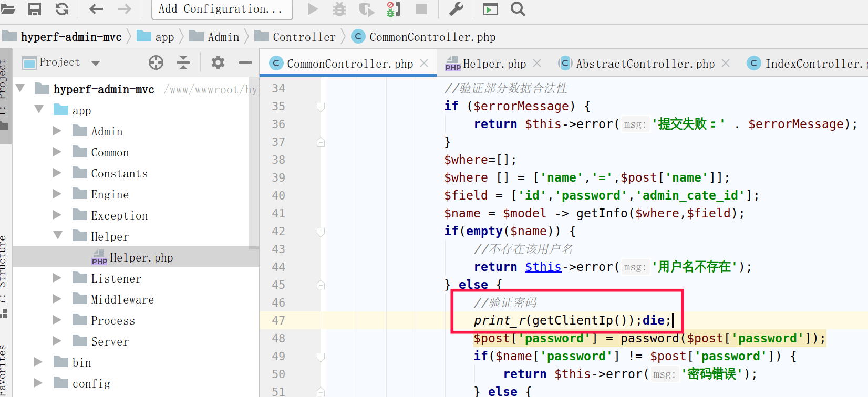
Task: Expand the Engine folder
Action: click(57, 194)
